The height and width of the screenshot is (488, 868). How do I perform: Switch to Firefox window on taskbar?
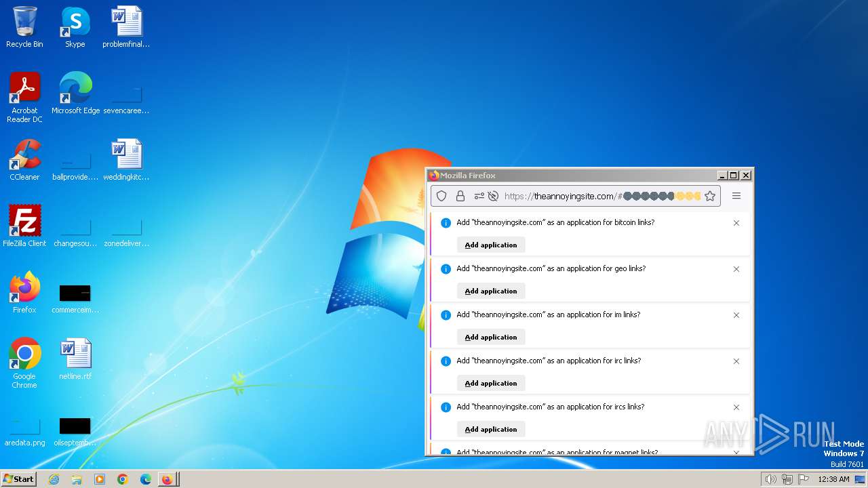167,479
